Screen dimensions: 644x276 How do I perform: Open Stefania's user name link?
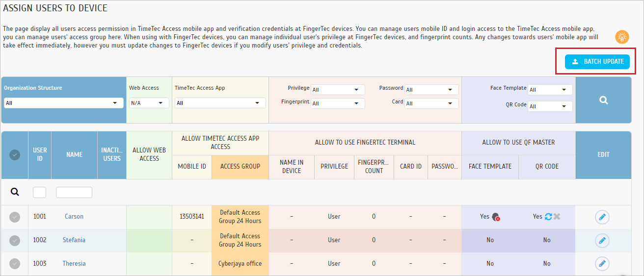(74, 240)
